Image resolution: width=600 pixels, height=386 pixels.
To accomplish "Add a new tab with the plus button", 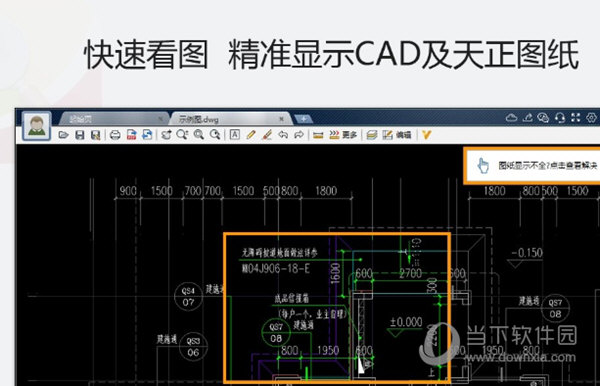I will (x=303, y=119).
